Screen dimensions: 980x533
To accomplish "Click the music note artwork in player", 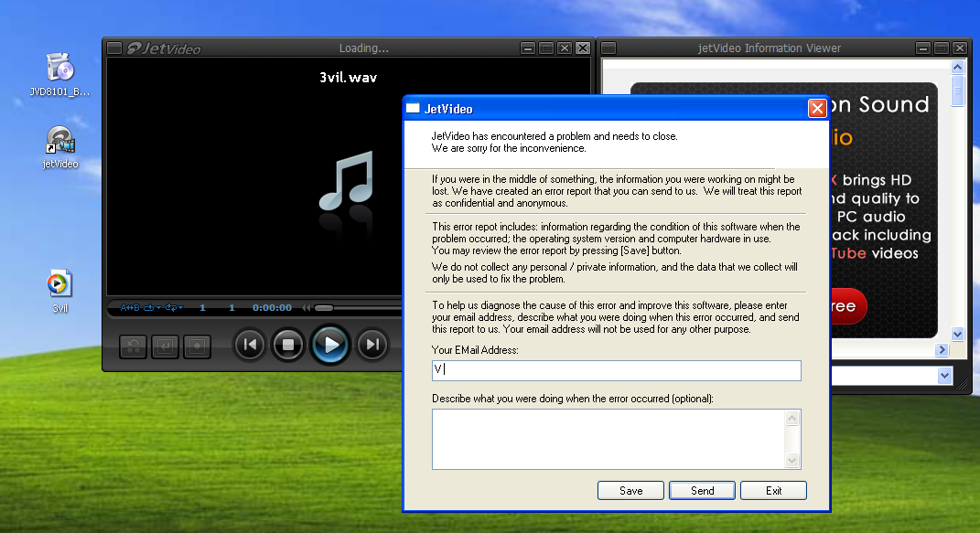I will point(346,180).
